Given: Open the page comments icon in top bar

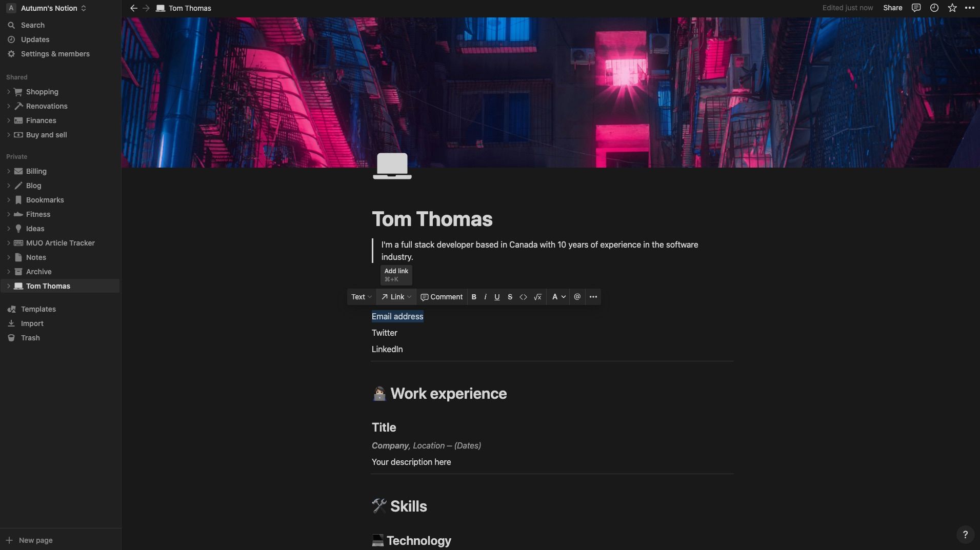Looking at the screenshot, I should [x=916, y=8].
